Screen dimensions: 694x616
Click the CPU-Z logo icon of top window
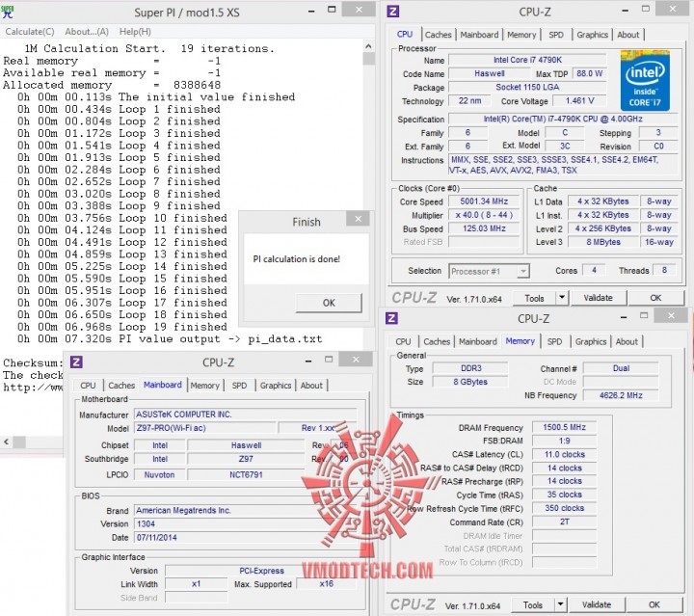tap(392, 11)
